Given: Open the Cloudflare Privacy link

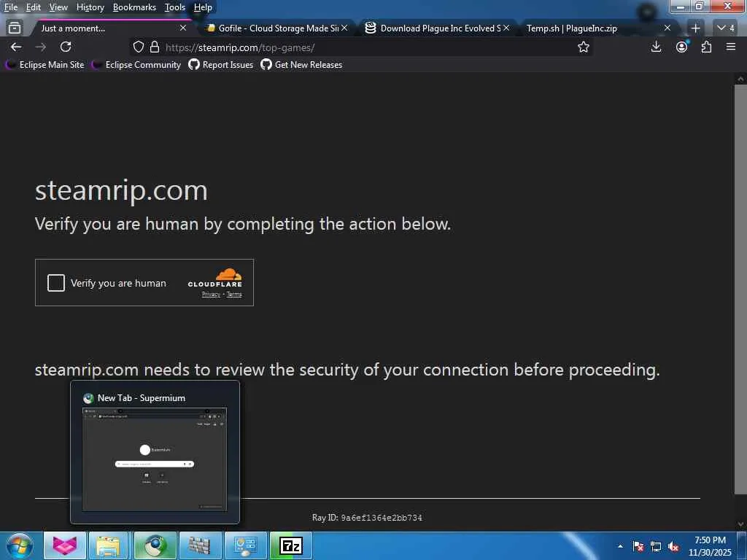Looking at the screenshot, I should point(211,295).
